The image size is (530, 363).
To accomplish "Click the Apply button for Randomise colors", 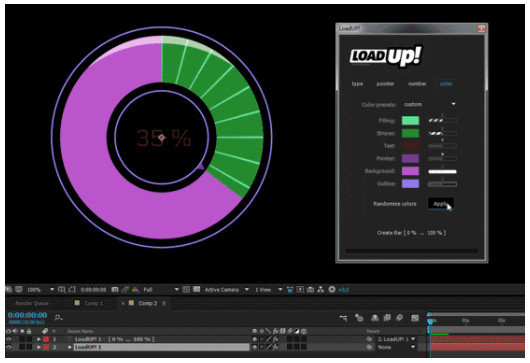I will coord(441,203).
